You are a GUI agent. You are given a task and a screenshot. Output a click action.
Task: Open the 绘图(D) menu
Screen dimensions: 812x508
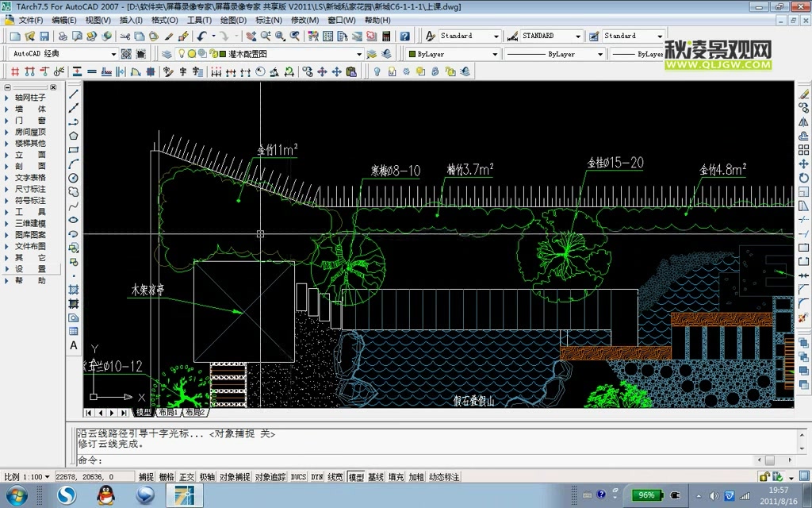(x=233, y=21)
